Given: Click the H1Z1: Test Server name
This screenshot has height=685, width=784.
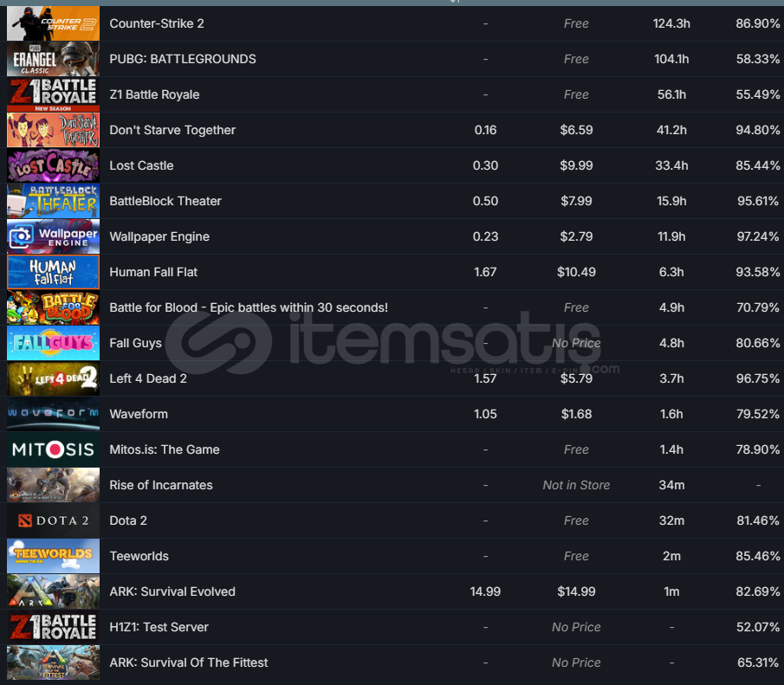Looking at the screenshot, I should (x=159, y=627).
